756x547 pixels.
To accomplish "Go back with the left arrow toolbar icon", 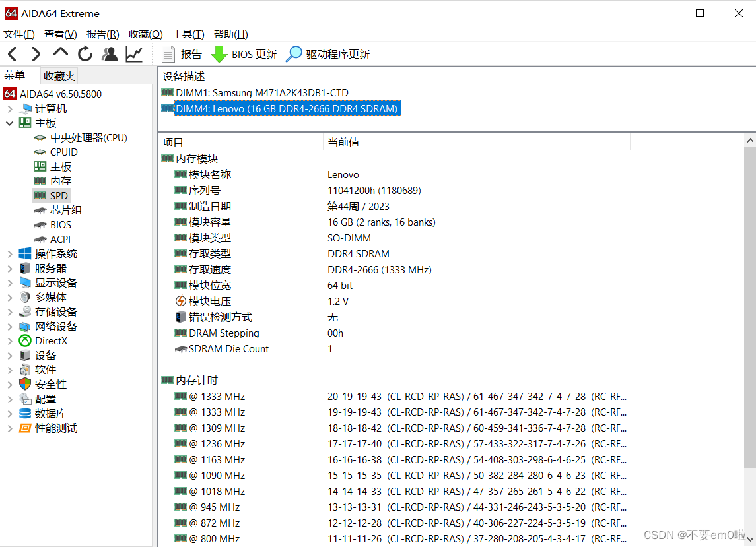I will tap(13, 54).
